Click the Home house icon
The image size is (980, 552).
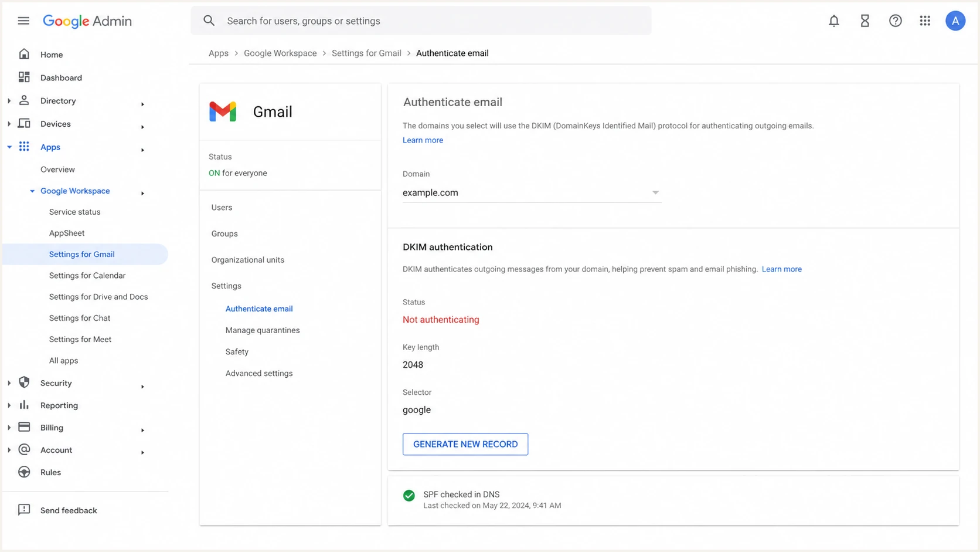click(24, 54)
